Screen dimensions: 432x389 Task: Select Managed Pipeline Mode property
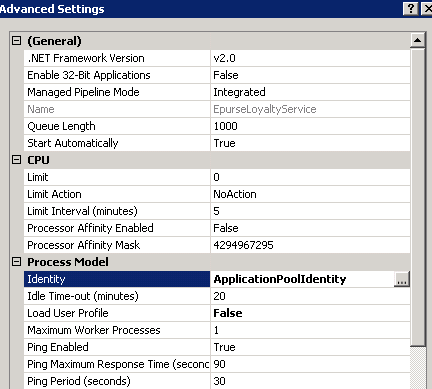tap(117, 92)
